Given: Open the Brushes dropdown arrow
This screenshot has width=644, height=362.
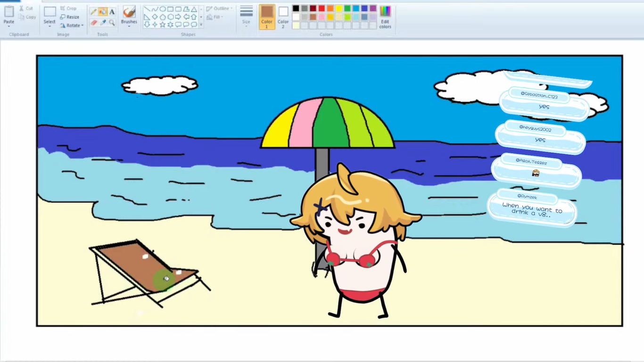Looking at the screenshot, I should point(129,26).
